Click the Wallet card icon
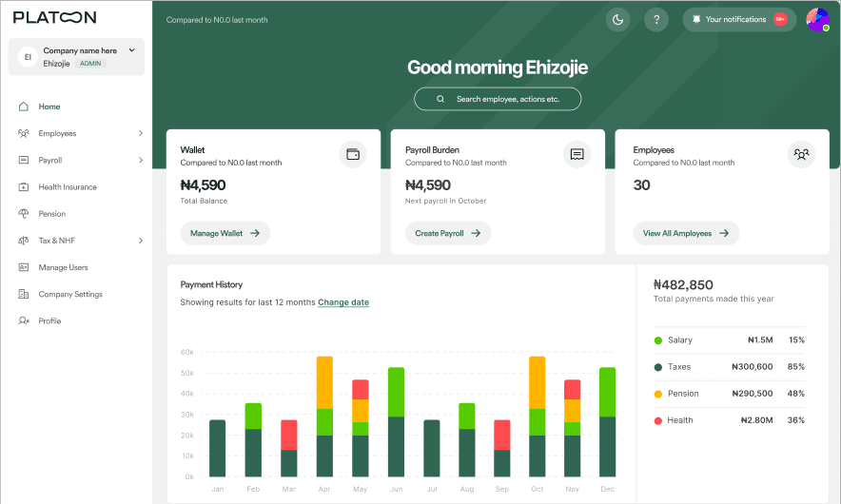The width and height of the screenshot is (841, 504). click(x=353, y=154)
